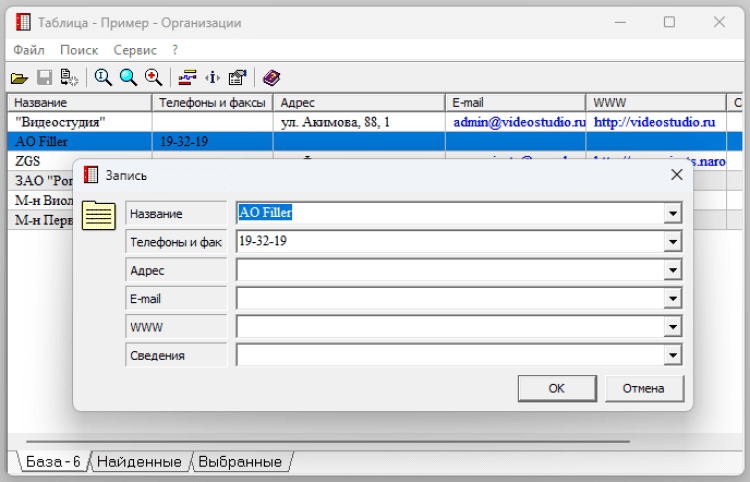750x482 pixels.
Task: Click the WWW column header
Action: 656,102
